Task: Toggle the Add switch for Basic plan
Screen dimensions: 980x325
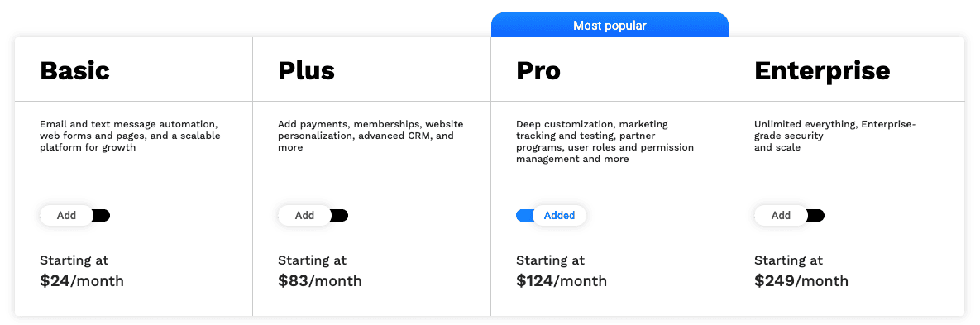Action: click(75, 216)
